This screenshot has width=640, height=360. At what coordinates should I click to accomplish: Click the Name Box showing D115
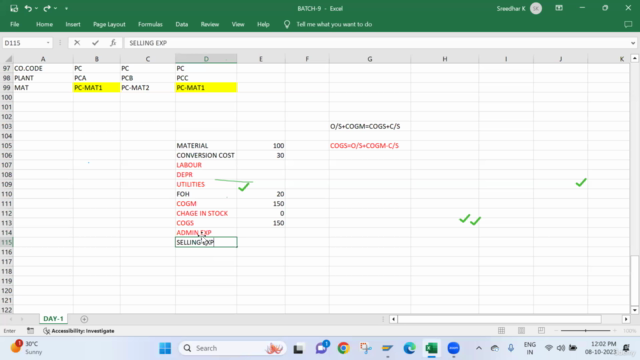click(24, 43)
